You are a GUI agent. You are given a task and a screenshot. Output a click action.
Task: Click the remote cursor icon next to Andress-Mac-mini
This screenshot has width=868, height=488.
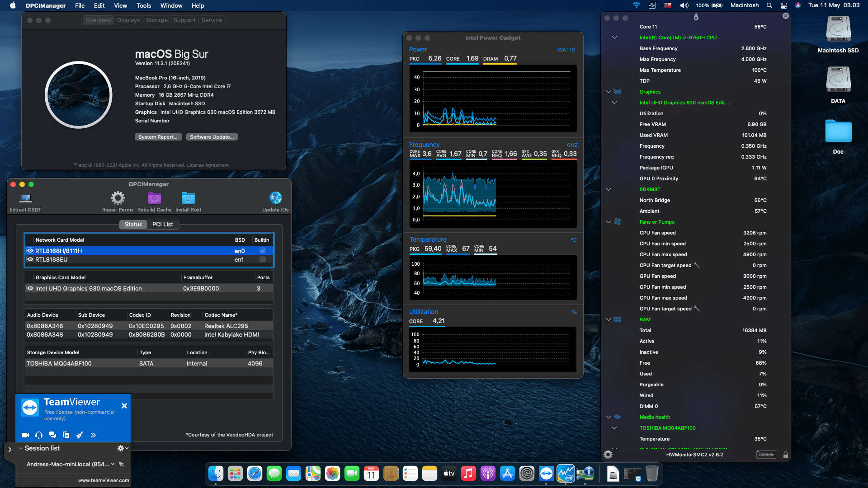[x=121, y=464]
